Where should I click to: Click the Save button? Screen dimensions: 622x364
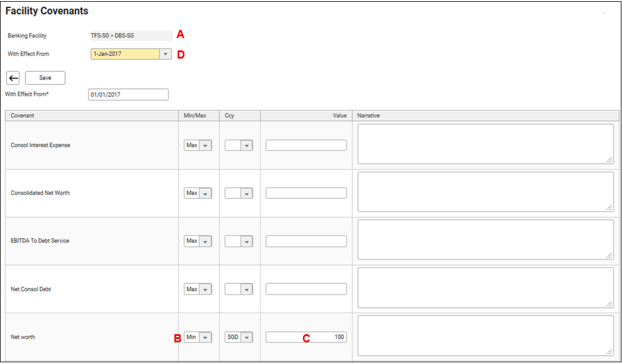click(x=45, y=78)
